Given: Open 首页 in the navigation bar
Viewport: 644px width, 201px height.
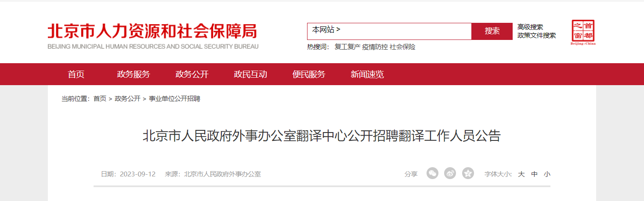Looking at the screenshot, I should [x=76, y=74].
